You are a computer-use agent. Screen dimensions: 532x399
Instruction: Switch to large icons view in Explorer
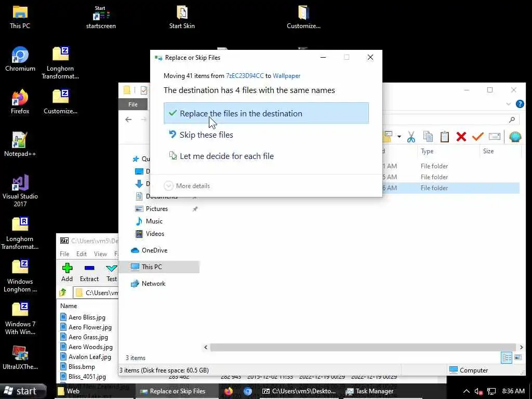coord(518,357)
